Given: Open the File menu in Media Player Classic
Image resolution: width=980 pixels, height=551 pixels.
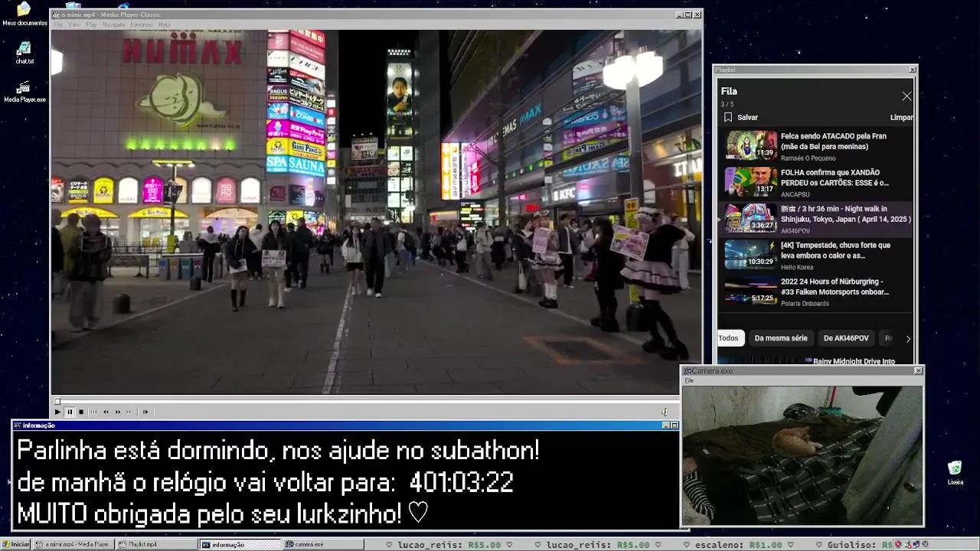Looking at the screenshot, I should coord(58,24).
